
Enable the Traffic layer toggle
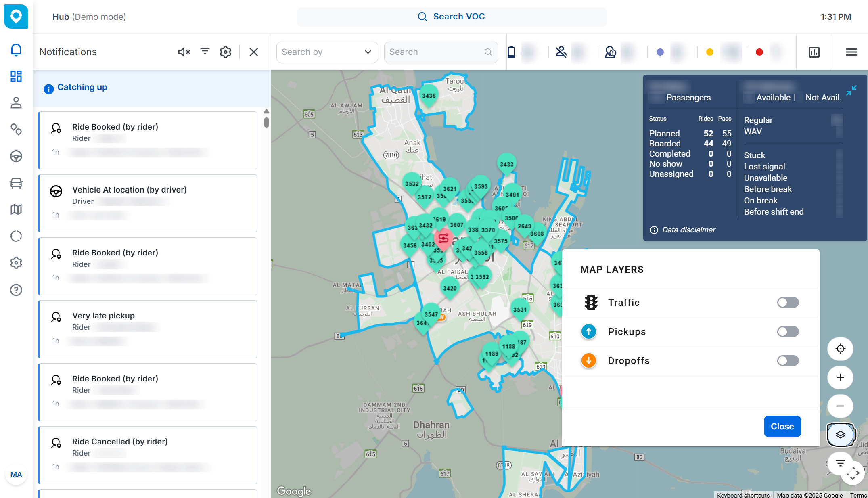(788, 303)
